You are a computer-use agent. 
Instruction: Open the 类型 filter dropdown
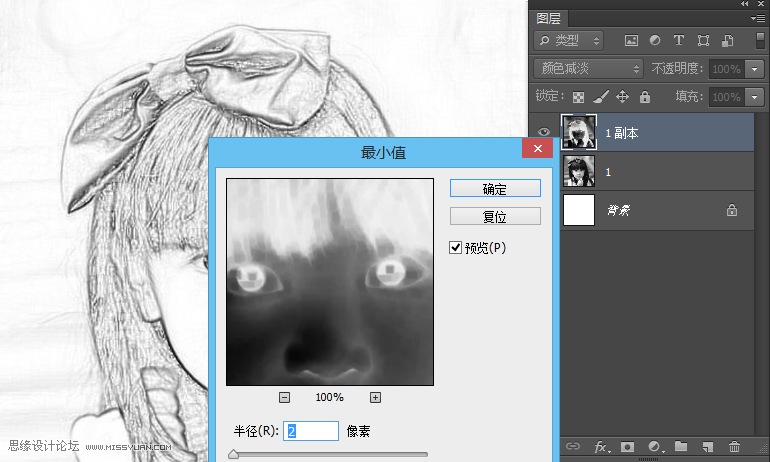(x=569, y=41)
